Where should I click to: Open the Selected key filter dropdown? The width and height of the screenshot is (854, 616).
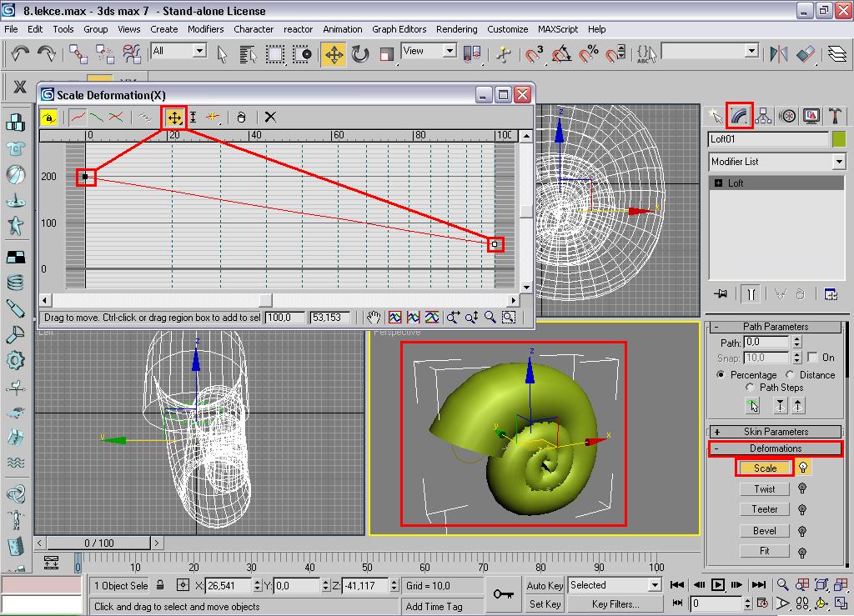[615, 585]
